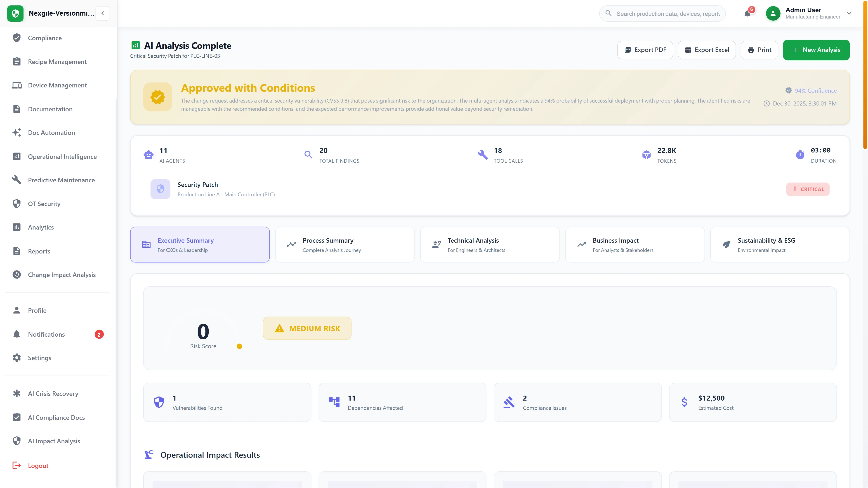
Task: Open OT Security from the sidebar
Action: pos(44,204)
